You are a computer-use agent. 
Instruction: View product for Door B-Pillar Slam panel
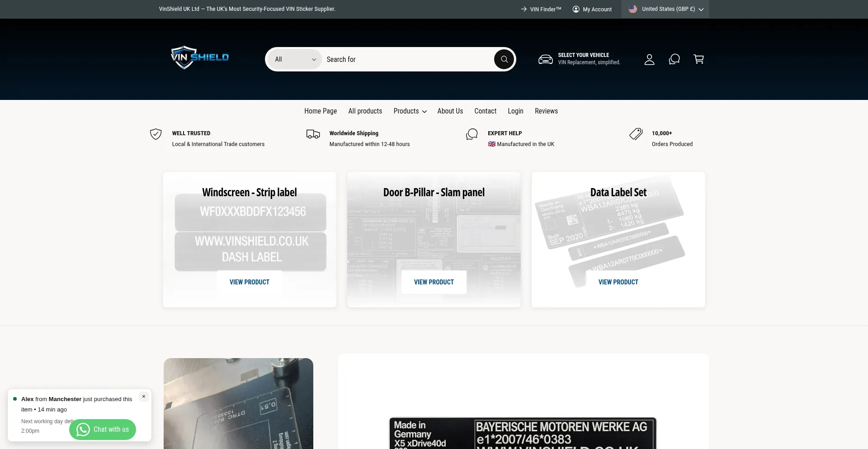[434, 282]
